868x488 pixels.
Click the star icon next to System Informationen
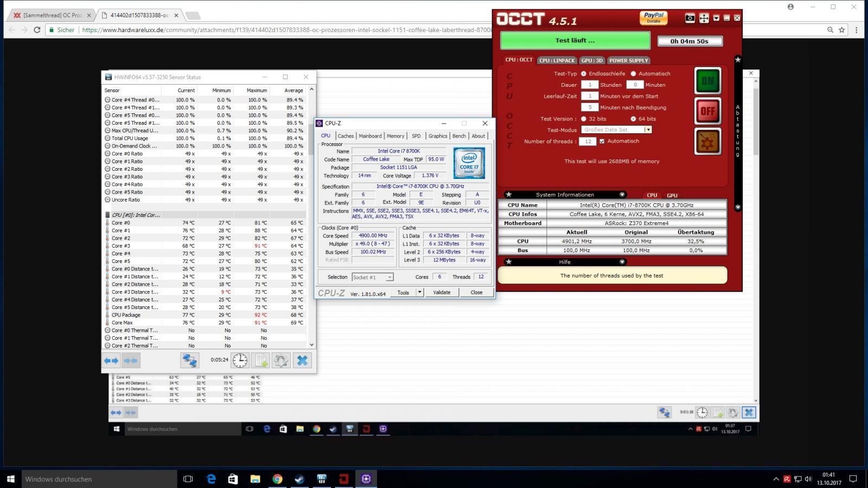508,195
